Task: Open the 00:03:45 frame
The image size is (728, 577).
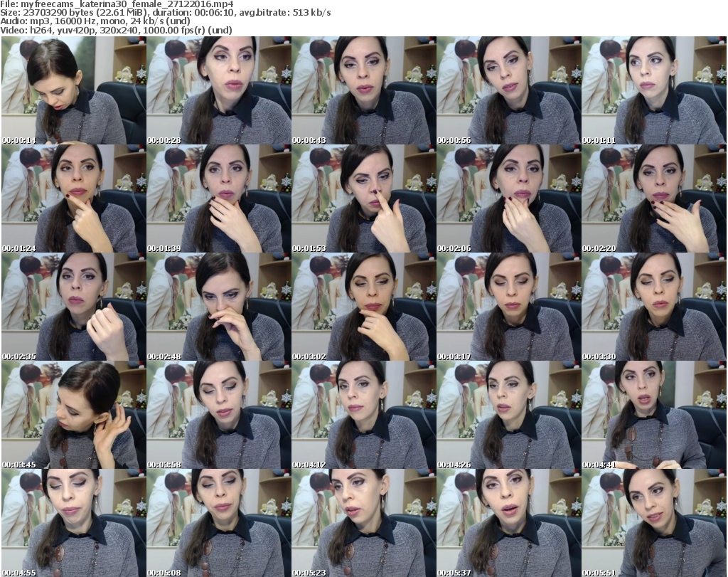Action: (x=73, y=415)
